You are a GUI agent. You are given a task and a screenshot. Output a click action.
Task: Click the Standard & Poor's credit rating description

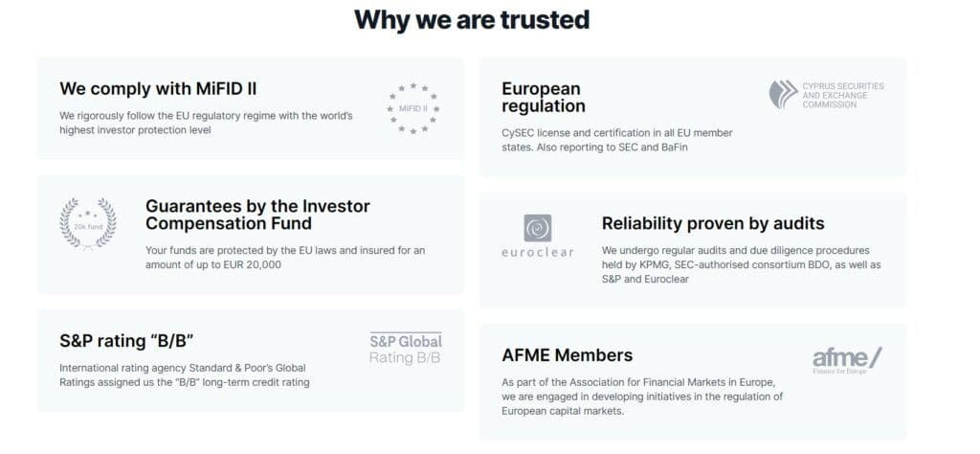coord(184,375)
